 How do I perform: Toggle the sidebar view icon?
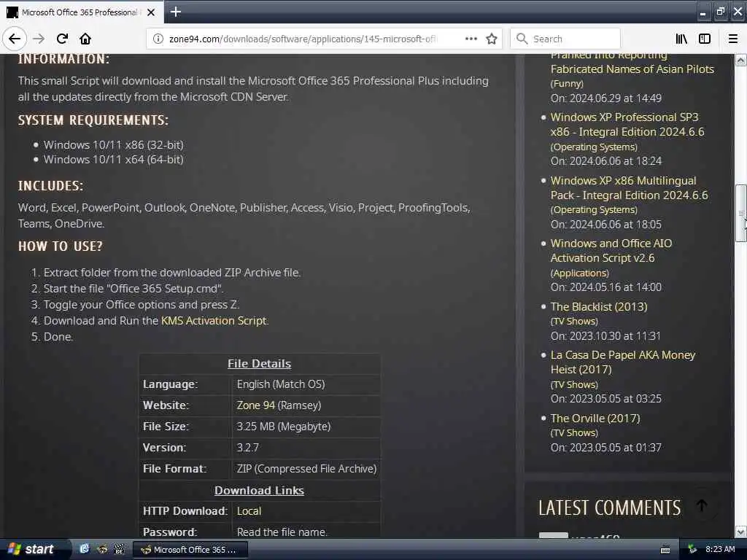coord(705,39)
